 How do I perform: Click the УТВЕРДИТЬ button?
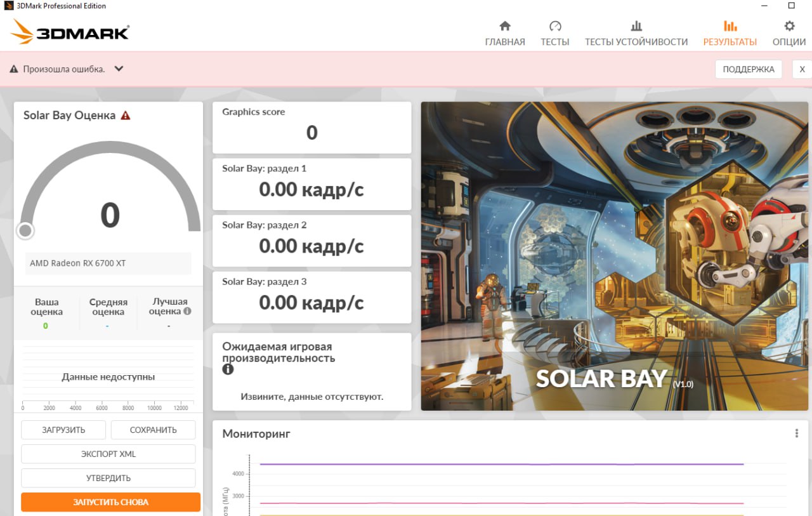click(x=108, y=478)
